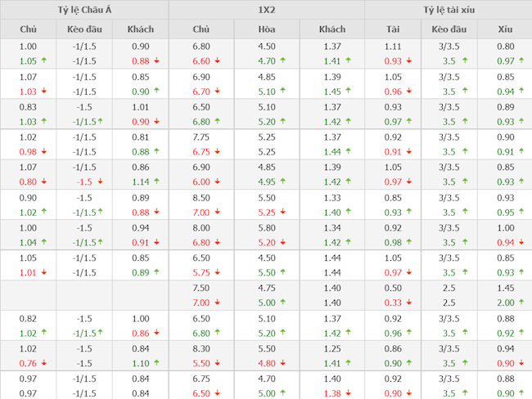Click the red down arrow next to 1.38
The width and height of the screenshot is (532, 399).
[x=349, y=393]
